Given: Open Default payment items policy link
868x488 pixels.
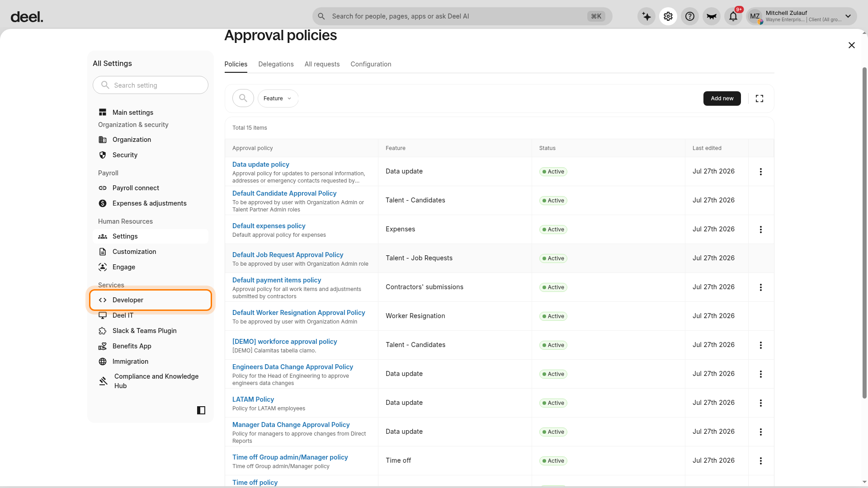Looking at the screenshot, I should pos(277,280).
